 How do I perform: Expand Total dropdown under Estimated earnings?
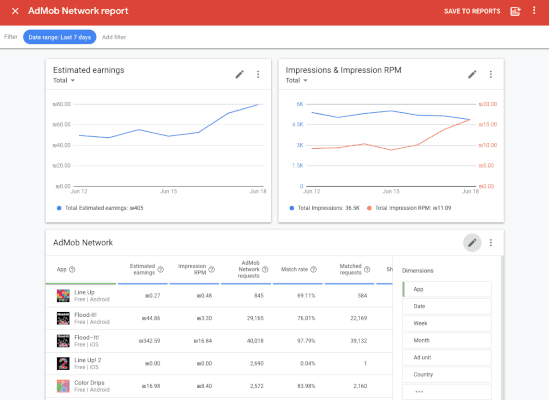64,81
